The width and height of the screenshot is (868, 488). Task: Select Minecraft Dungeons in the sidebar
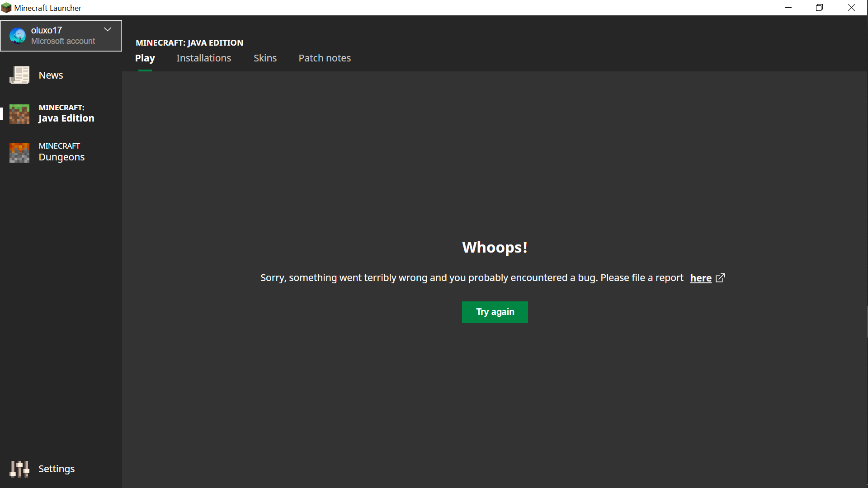(61, 152)
